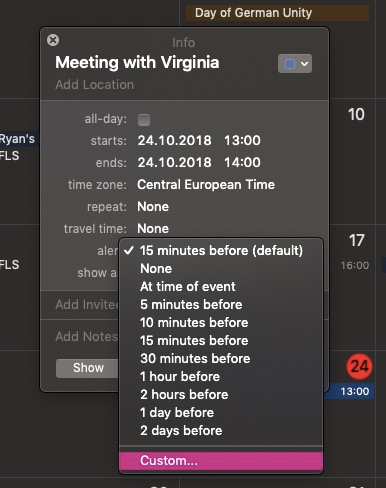
Task: Open the repeat None dropdown
Action: pyautogui.click(x=153, y=207)
